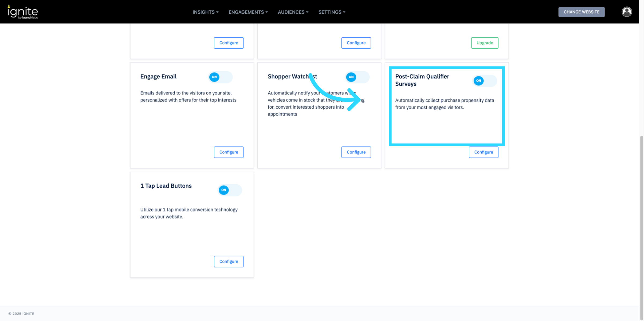Open the Settings dropdown menu

pos(332,12)
